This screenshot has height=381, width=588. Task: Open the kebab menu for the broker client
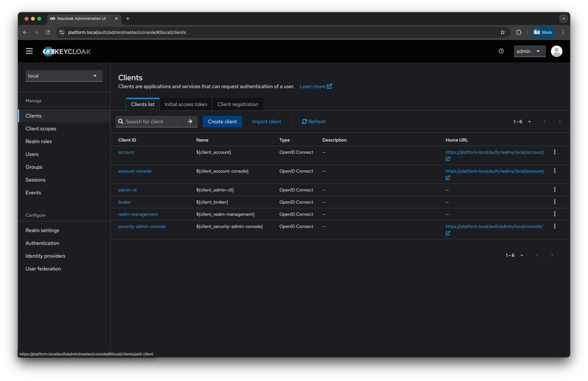click(x=555, y=202)
